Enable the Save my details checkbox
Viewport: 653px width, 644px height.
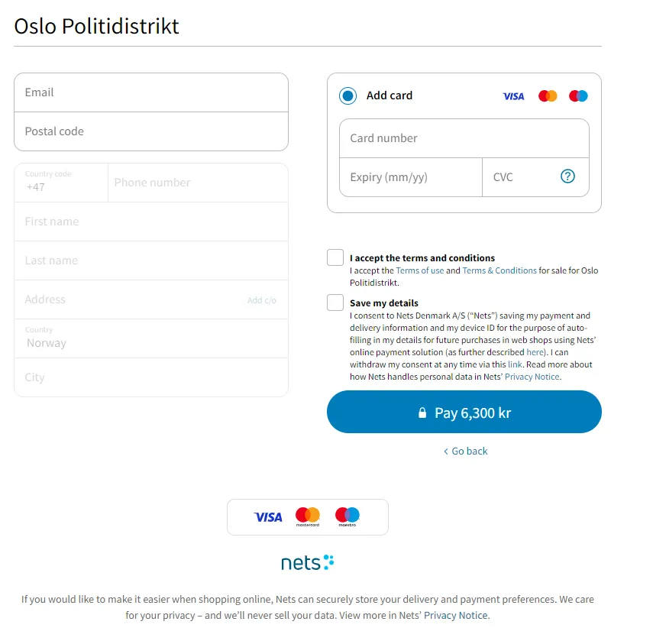[x=335, y=303]
